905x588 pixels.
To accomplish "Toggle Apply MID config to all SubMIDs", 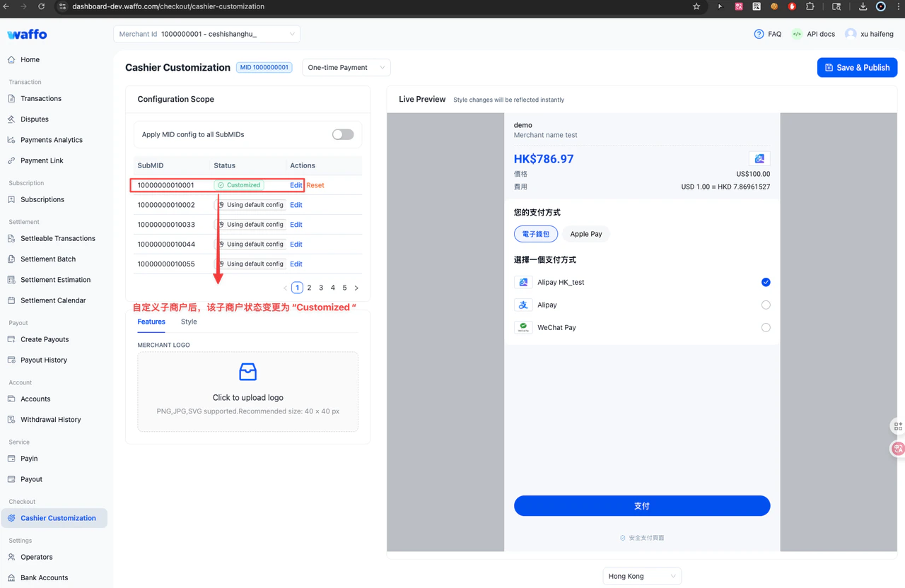I will pyautogui.click(x=343, y=134).
